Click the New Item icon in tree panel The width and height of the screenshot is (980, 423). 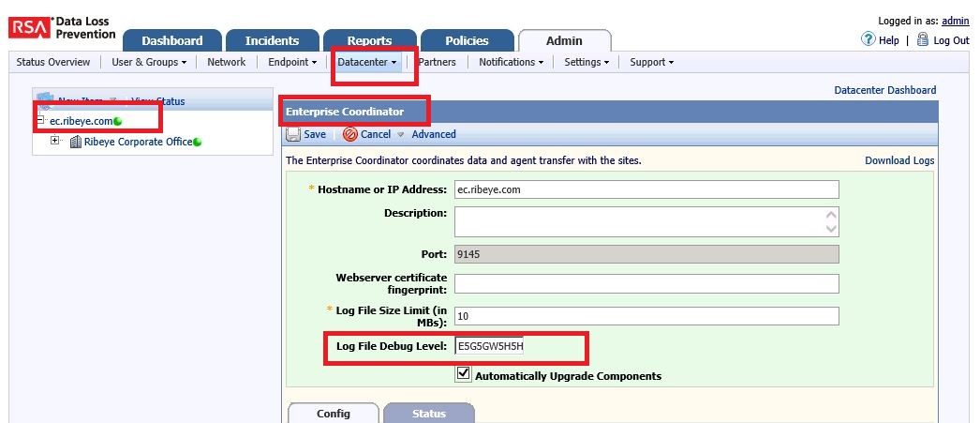pos(44,100)
